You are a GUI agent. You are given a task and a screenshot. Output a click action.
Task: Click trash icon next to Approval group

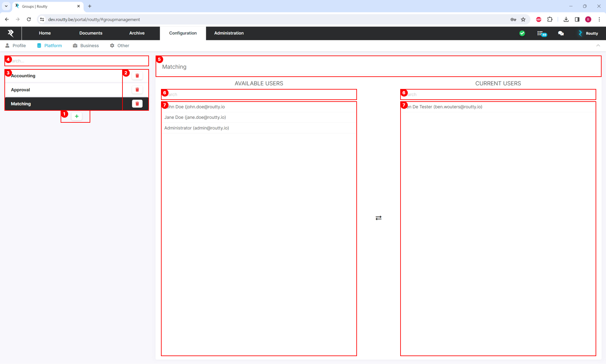click(137, 90)
